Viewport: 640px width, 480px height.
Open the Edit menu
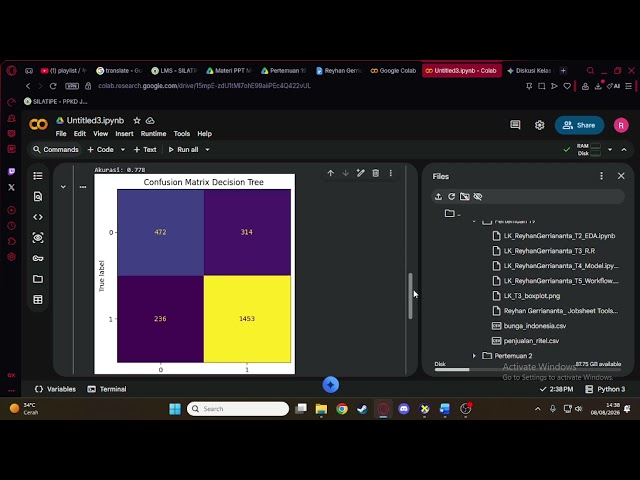[x=80, y=134]
